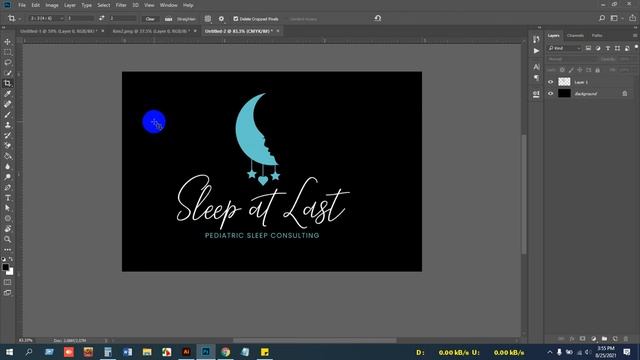The width and height of the screenshot is (640, 360).
Task: Select the History Brush tool
Action: coord(7,136)
